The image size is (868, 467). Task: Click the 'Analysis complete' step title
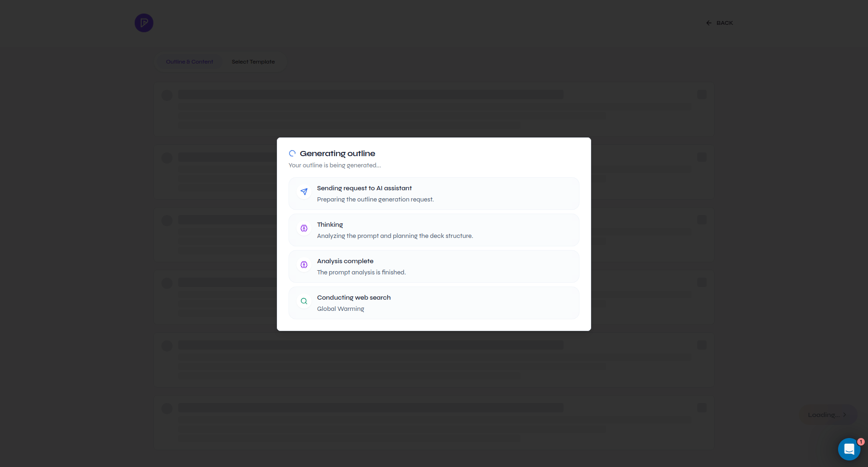pyautogui.click(x=345, y=261)
